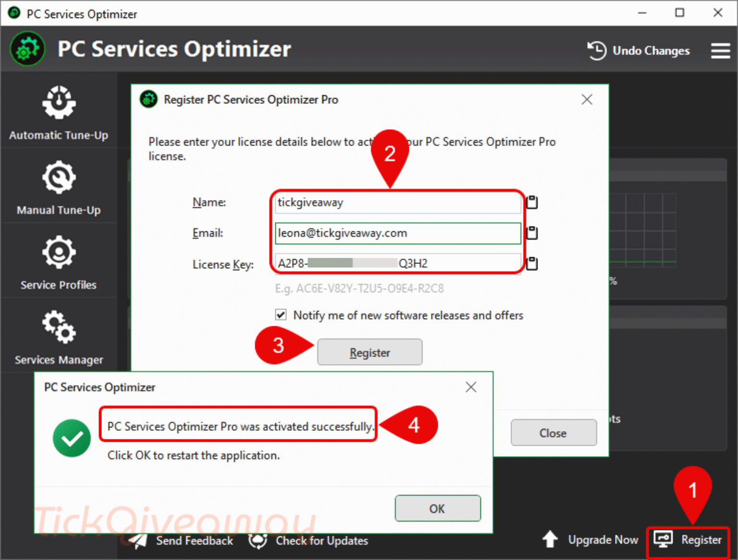The image size is (738, 560).
Task: Click the Automatic Tune-Up label
Action: click(59, 135)
